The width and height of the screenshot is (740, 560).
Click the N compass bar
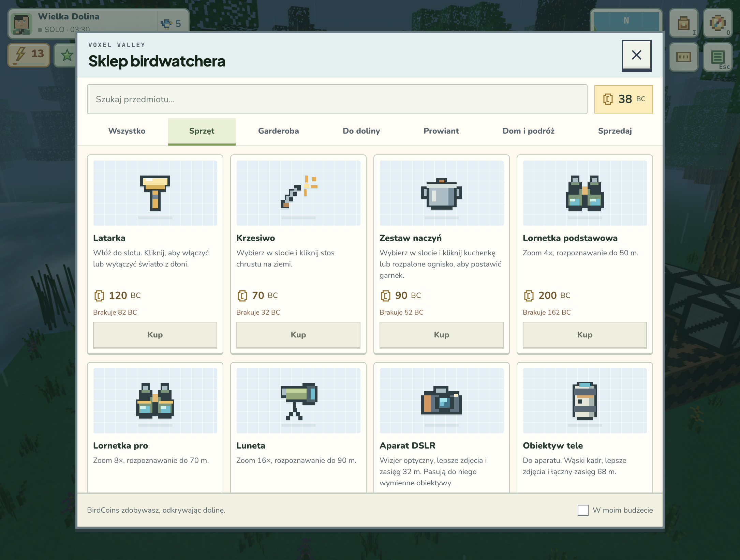pyautogui.click(x=626, y=21)
